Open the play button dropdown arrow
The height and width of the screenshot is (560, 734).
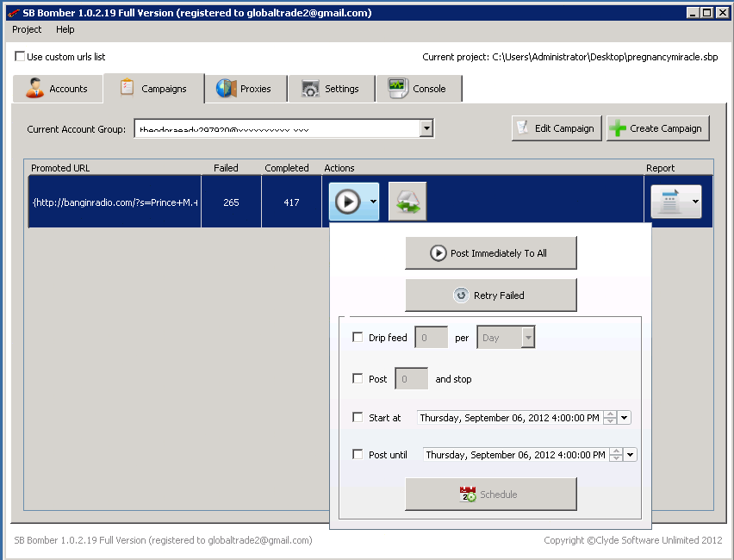(x=373, y=202)
